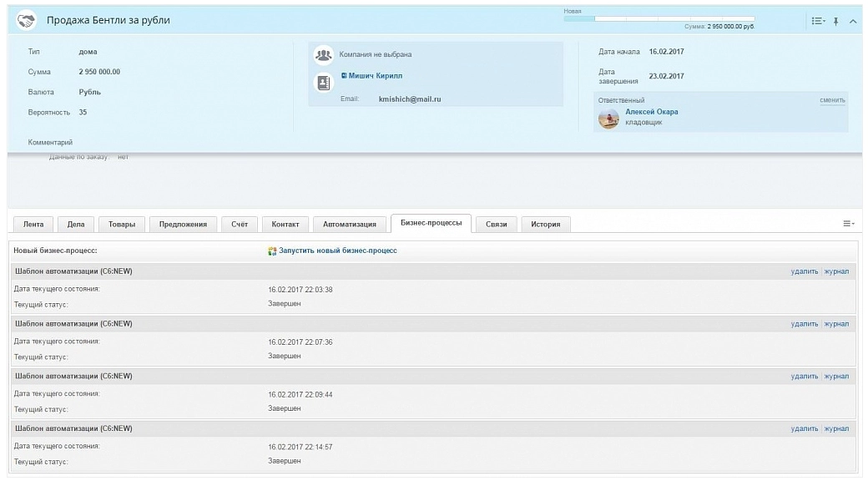Launch new business process via Запустить link

(338, 251)
